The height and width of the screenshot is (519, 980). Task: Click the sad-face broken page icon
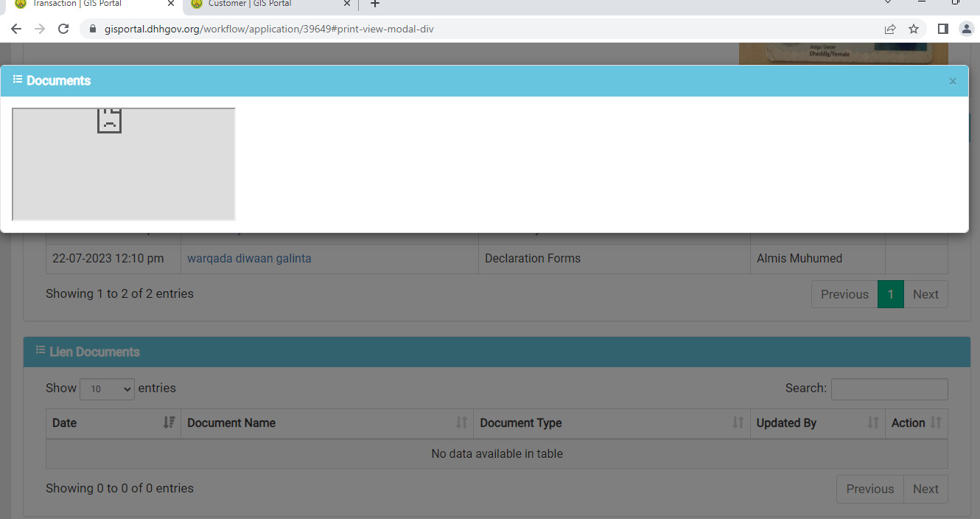pyautogui.click(x=110, y=120)
